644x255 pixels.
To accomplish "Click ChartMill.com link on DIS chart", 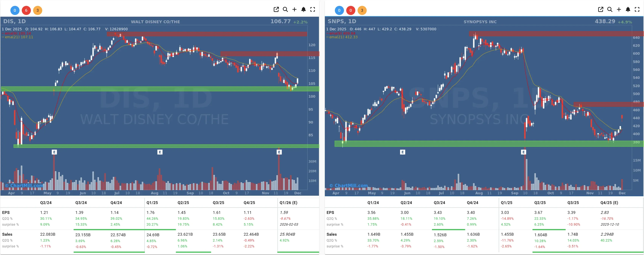I will click(x=24, y=185).
